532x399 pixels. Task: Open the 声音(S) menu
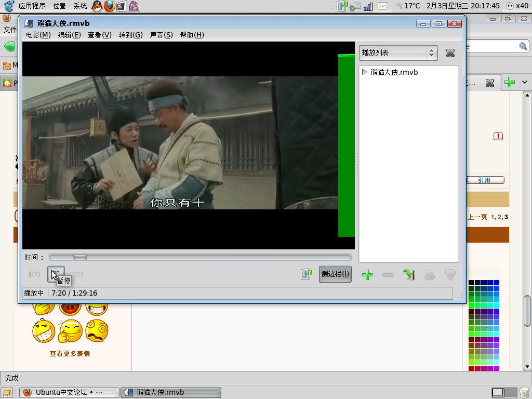click(x=162, y=35)
